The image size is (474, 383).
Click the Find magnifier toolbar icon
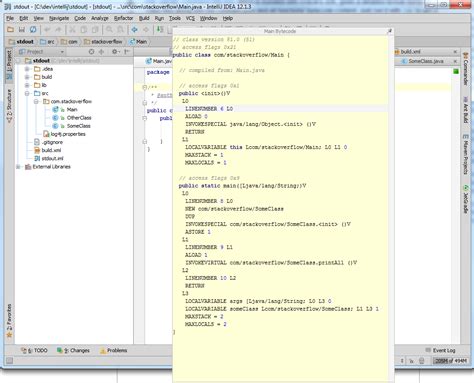(109, 30)
